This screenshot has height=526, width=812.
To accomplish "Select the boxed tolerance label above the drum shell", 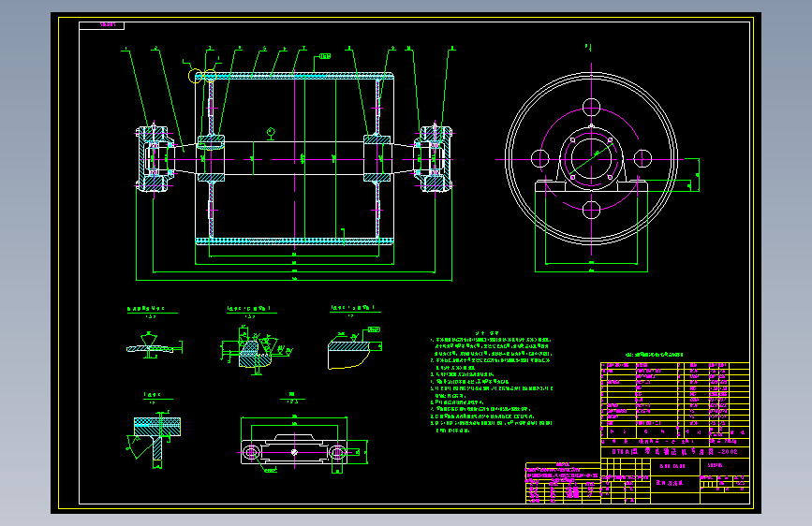I will tap(325, 56).
